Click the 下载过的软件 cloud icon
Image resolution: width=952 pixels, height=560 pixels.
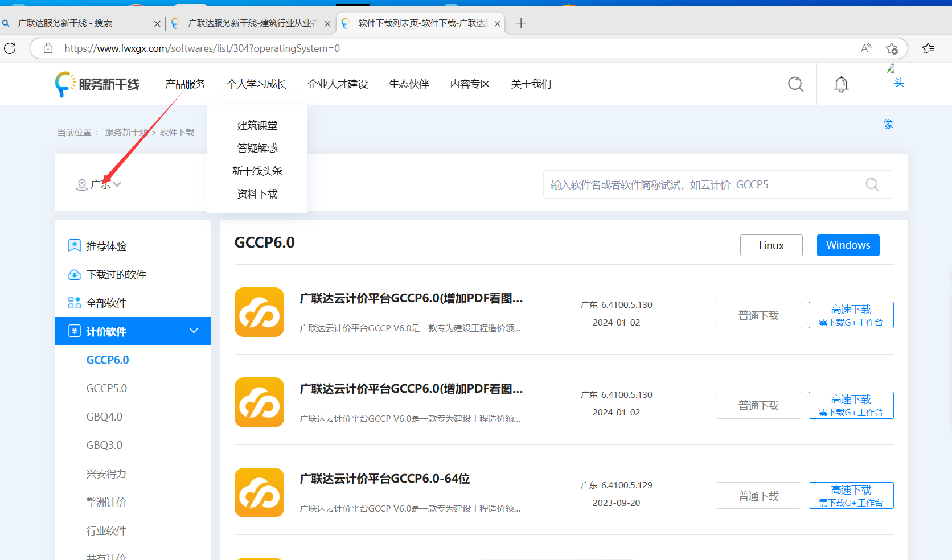(x=75, y=275)
